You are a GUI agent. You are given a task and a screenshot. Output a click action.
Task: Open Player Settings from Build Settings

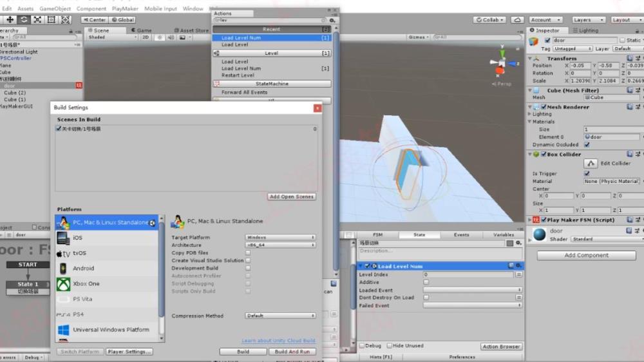coord(129,352)
